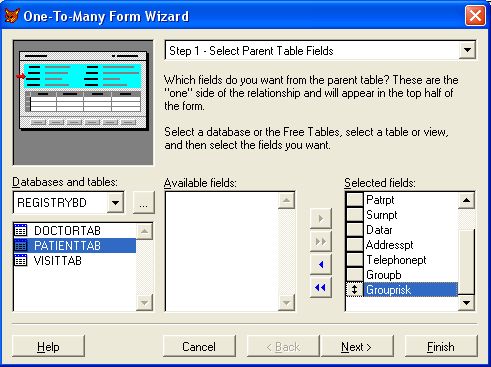Click the Selected fields scrollbar thumb
491x367 pixels.
(466, 262)
